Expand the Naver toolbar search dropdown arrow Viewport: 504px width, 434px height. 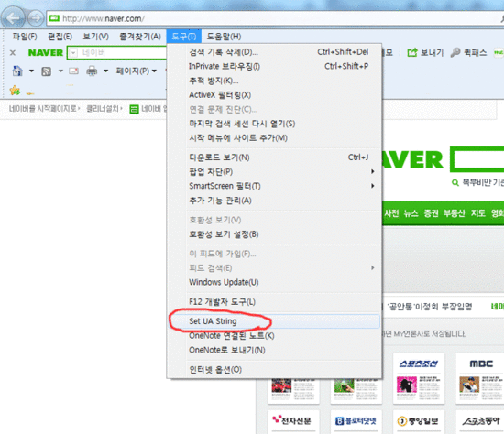[x=73, y=53]
